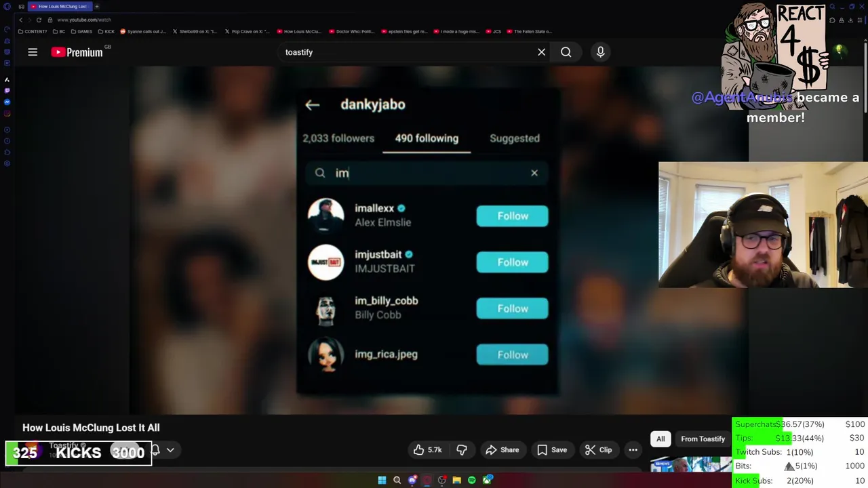The image size is (868, 488).
Task: Open the GAMES bookmarks folder
Action: click(x=81, y=31)
